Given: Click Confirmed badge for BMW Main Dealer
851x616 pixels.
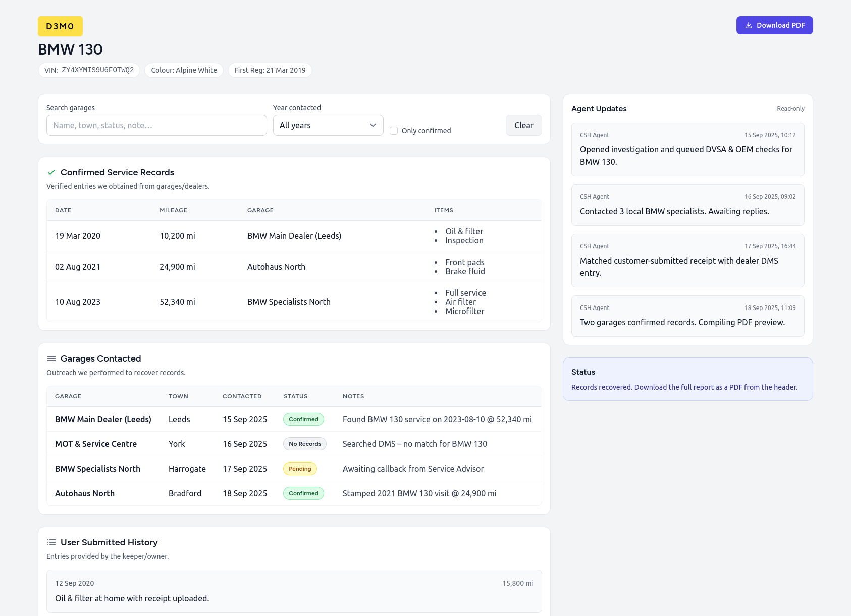Looking at the screenshot, I should coord(303,419).
